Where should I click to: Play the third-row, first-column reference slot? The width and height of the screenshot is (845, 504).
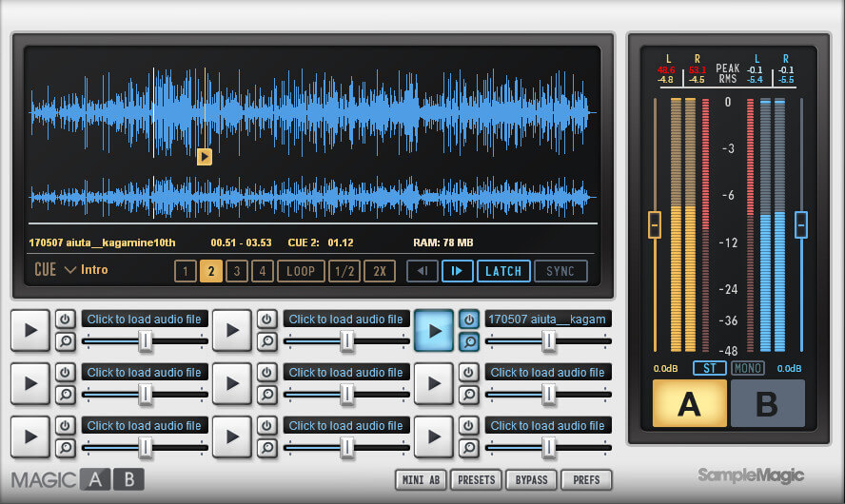30,436
